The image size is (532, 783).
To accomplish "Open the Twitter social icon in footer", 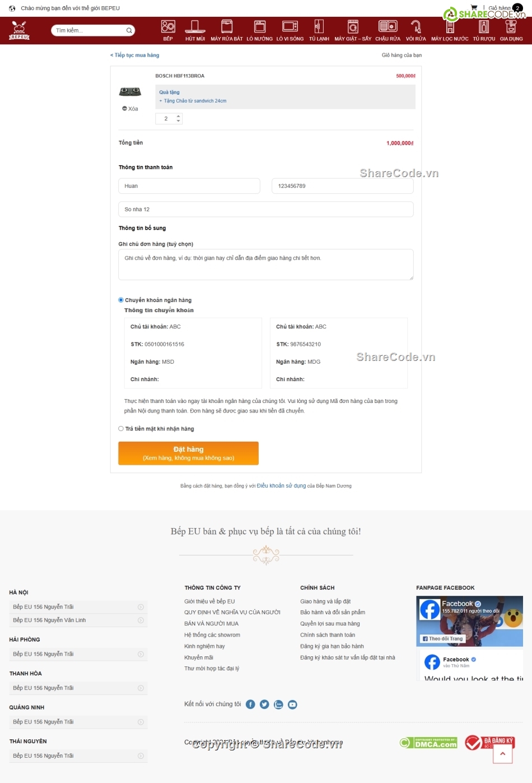I will [264, 705].
